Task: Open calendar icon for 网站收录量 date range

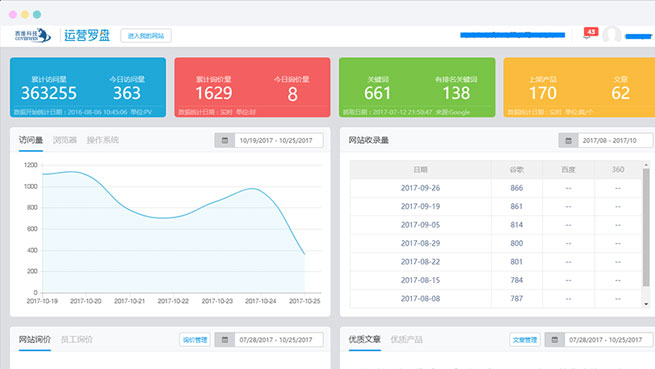Action: [568, 140]
